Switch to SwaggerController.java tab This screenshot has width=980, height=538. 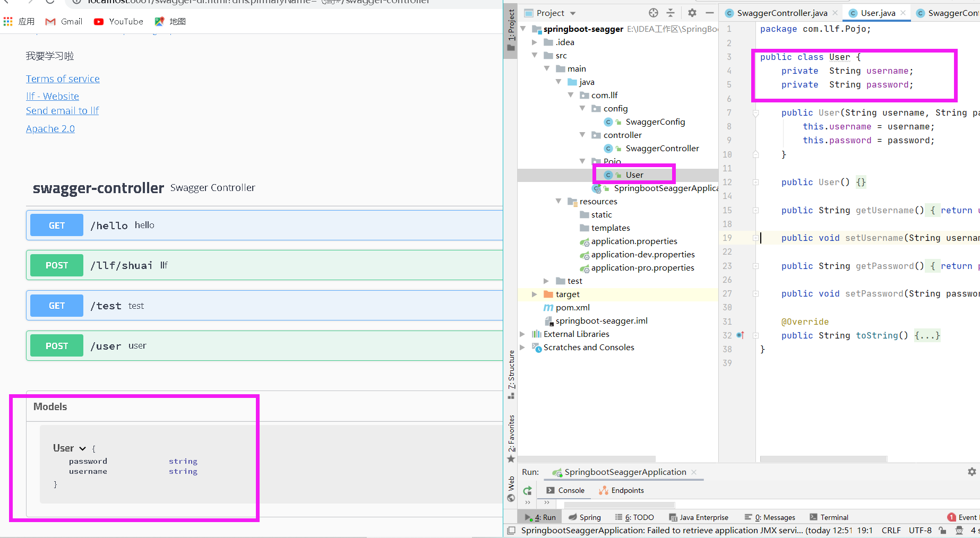click(x=781, y=13)
